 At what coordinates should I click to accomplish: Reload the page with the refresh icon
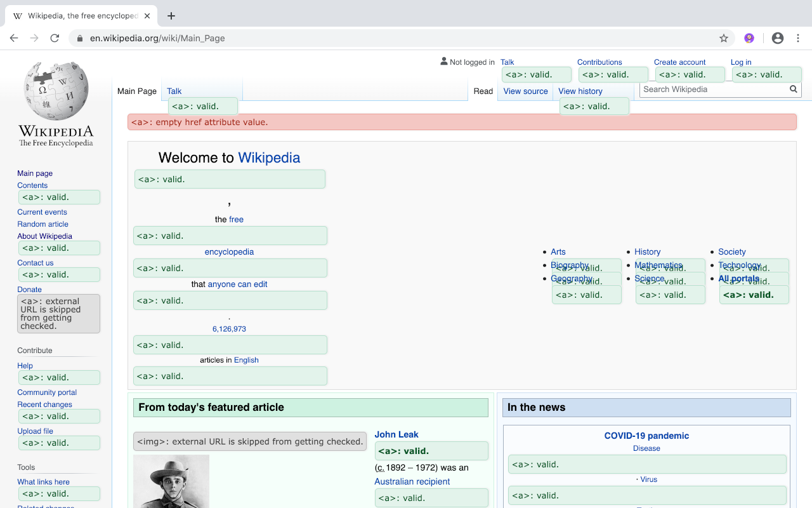pyautogui.click(x=55, y=38)
